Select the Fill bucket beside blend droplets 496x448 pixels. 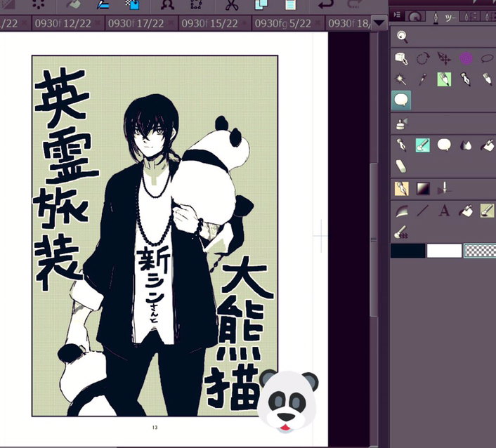coord(488,145)
